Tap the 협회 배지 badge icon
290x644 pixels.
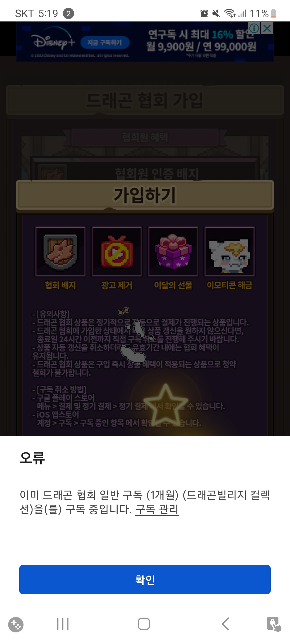coord(60,251)
